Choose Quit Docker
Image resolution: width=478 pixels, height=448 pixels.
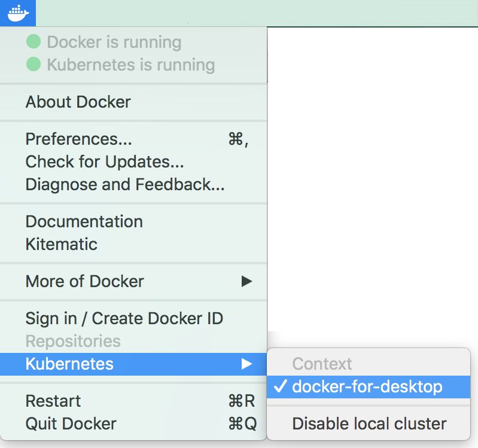tap(133, 423)
